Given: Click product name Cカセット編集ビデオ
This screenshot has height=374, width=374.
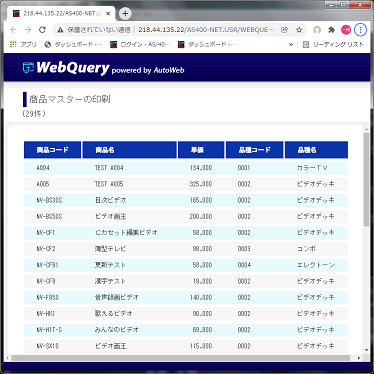Looking at the screenshot, I should pyautogui.click(x=126, y=232).
